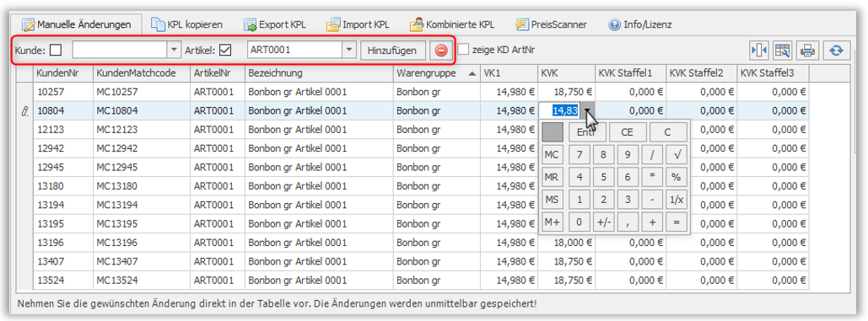Screen dimensions: 868x321
Task: Tick the Kunde checkbox
Action: tap(56, 51)
